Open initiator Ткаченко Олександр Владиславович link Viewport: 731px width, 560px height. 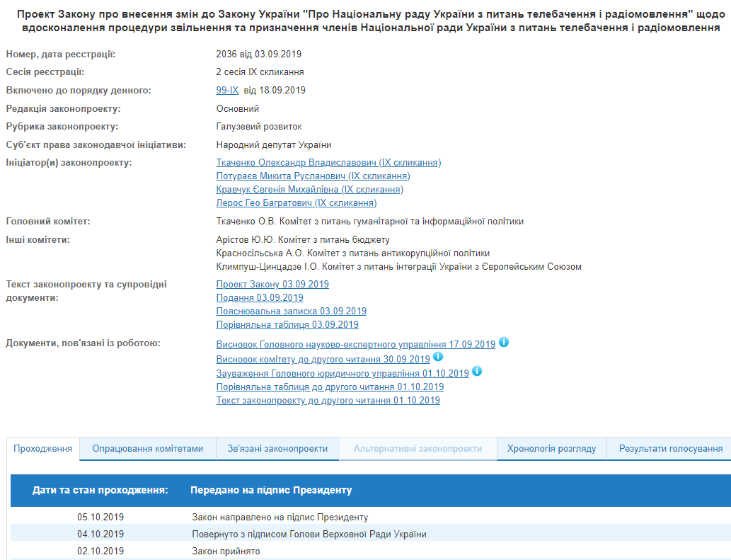tap(328, 163)
